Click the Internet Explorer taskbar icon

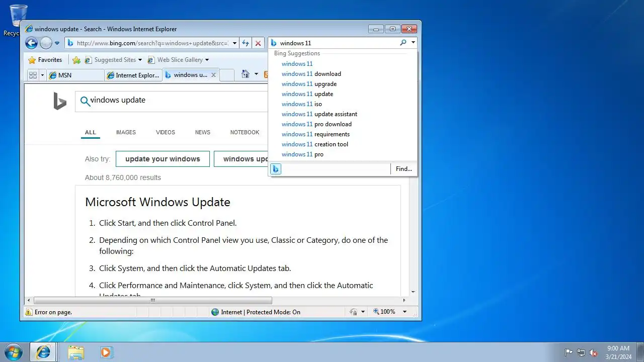coord(43,352)
